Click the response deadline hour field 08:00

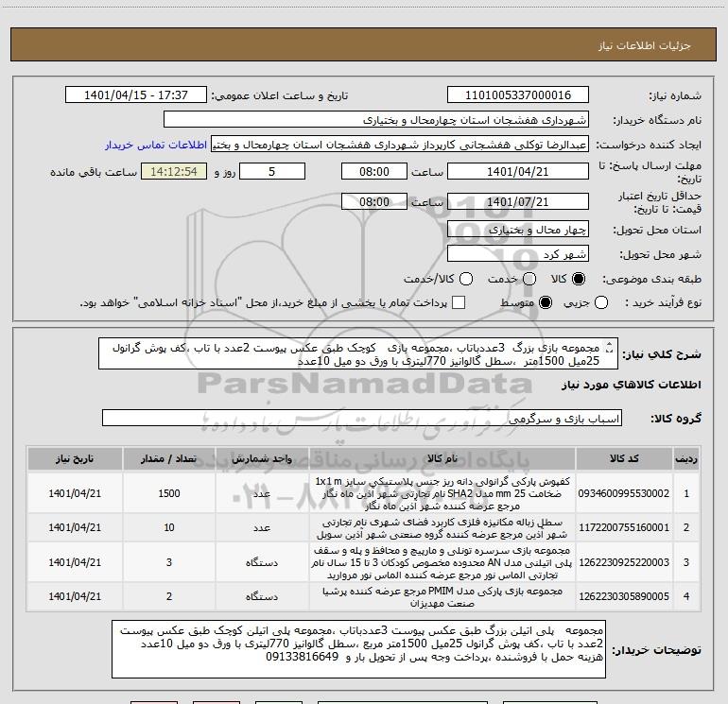[x=374, y=171]
